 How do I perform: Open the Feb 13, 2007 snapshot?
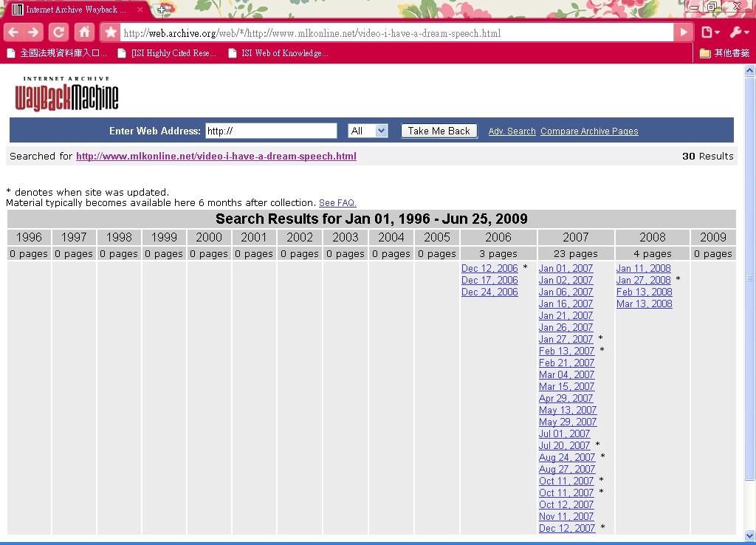point(566,351)
